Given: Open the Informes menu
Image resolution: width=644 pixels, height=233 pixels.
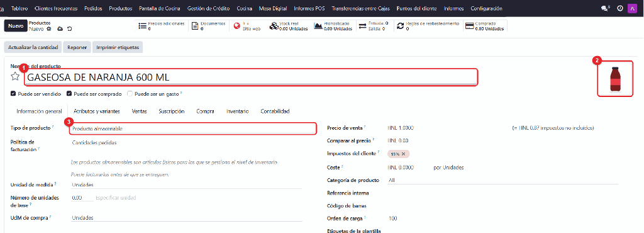Looking at the screenshot, I should 454,8.
